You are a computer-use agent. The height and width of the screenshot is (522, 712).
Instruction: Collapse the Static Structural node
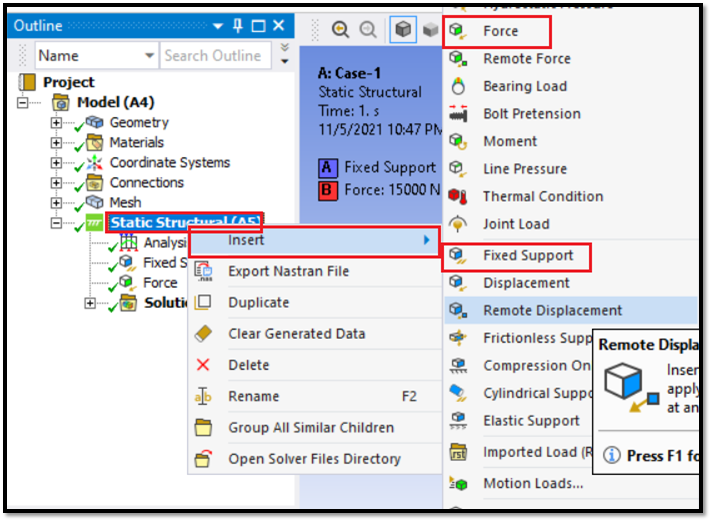click(x=56, y=223)
